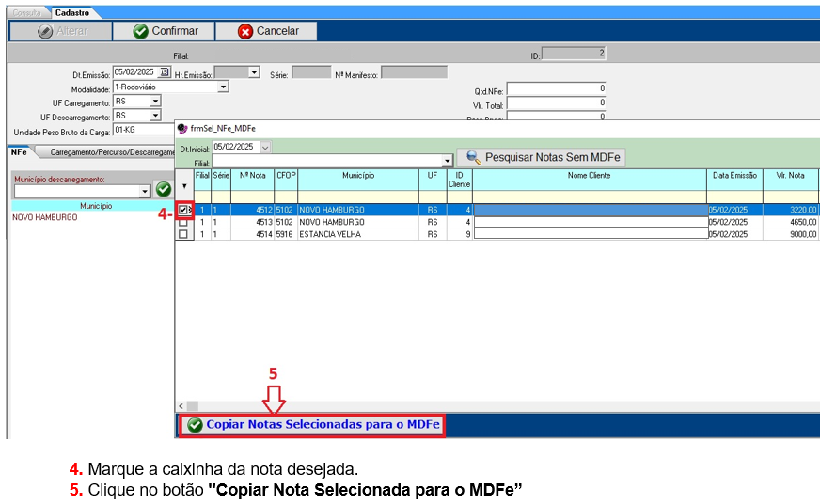
Task: Select ESTANCIA VELHA cell
Action: (x=357, y=234)
